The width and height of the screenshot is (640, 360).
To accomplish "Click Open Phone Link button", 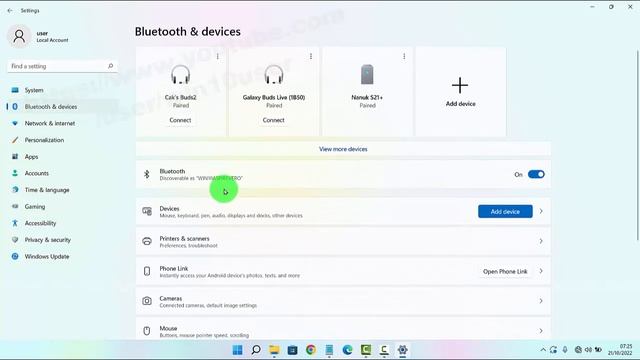I will point(505,271).
